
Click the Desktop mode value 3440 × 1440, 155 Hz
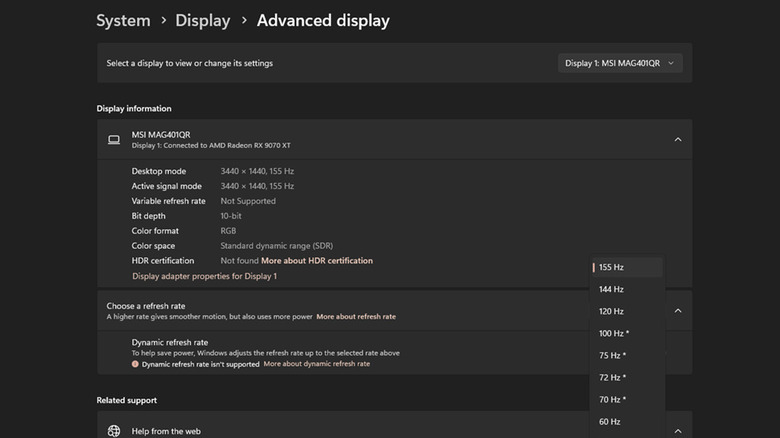257,171
